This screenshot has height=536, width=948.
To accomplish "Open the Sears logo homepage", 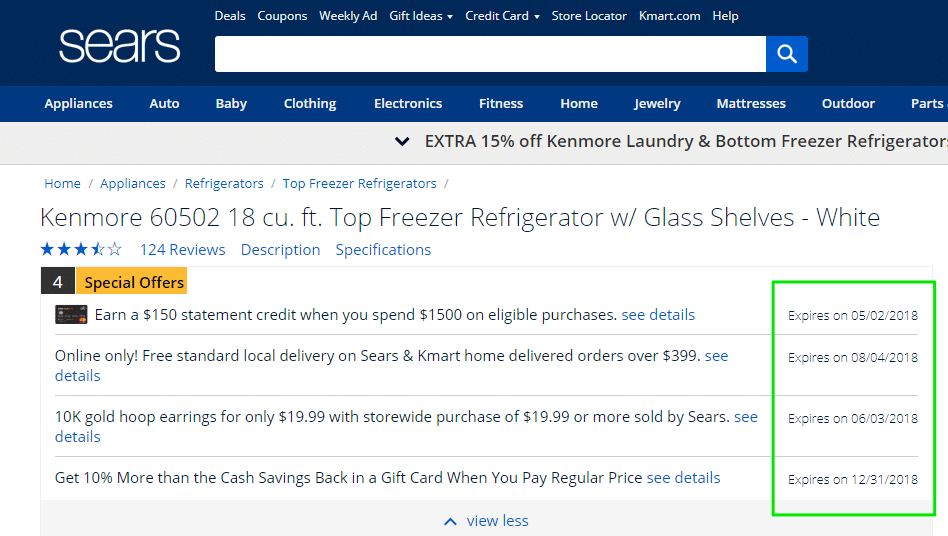I will pos(120,46).
